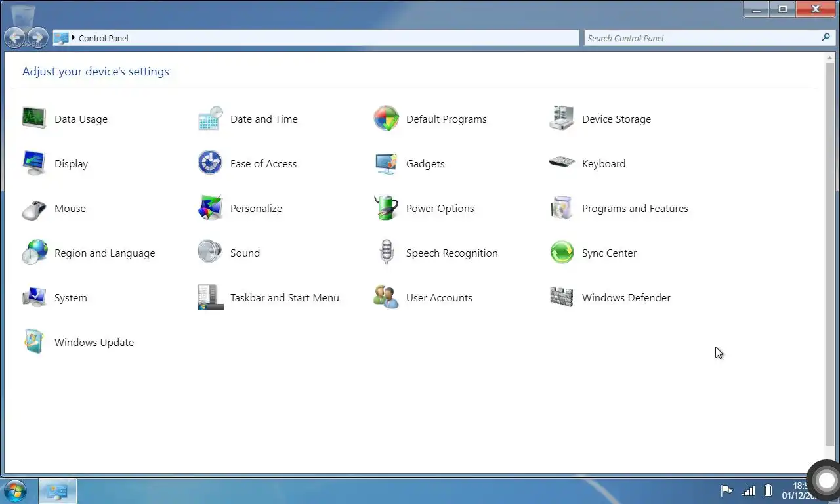Image resolution: width=840 pixels, height=504 pixels.
Task: Open the Personalize icon
Action: 210,208
